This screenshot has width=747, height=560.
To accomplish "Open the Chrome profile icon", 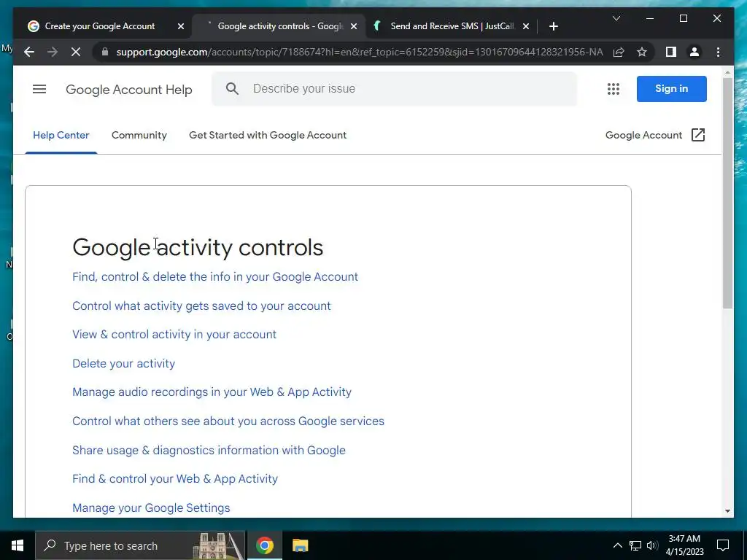I will (694, 52).
